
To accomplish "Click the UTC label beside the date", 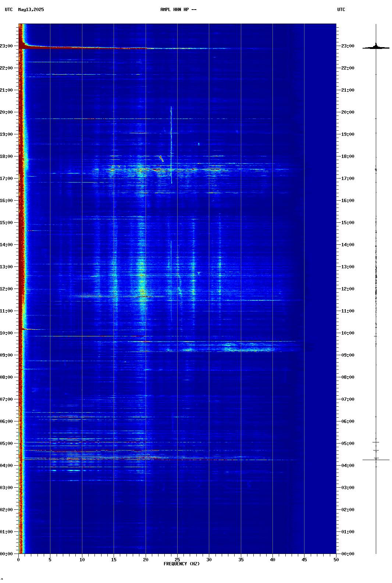I will 9,10.
